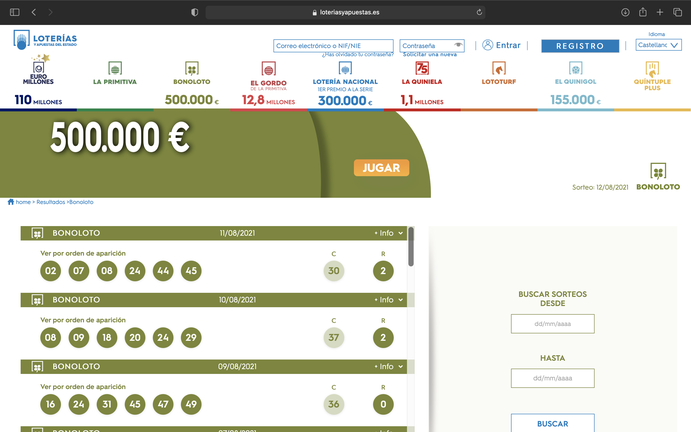Show the tab overview icon
The width and height of the screenshot is (691, 432).
(x=677, y=12)
